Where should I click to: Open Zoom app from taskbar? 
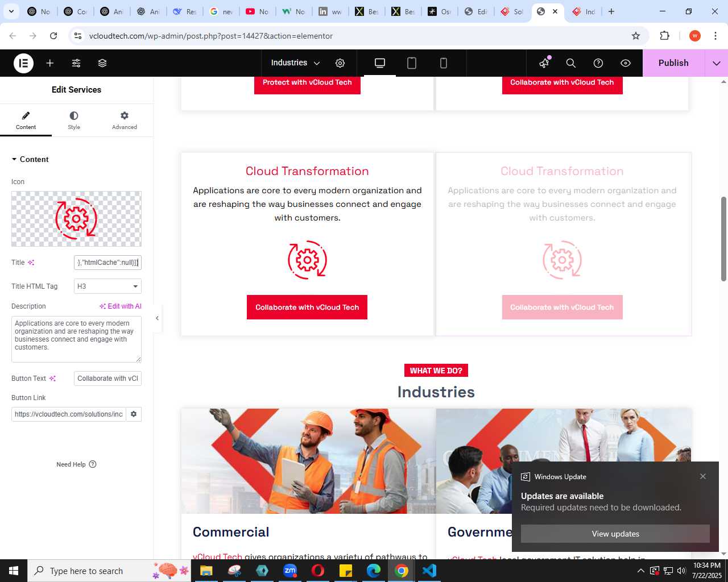click(290, 571)
